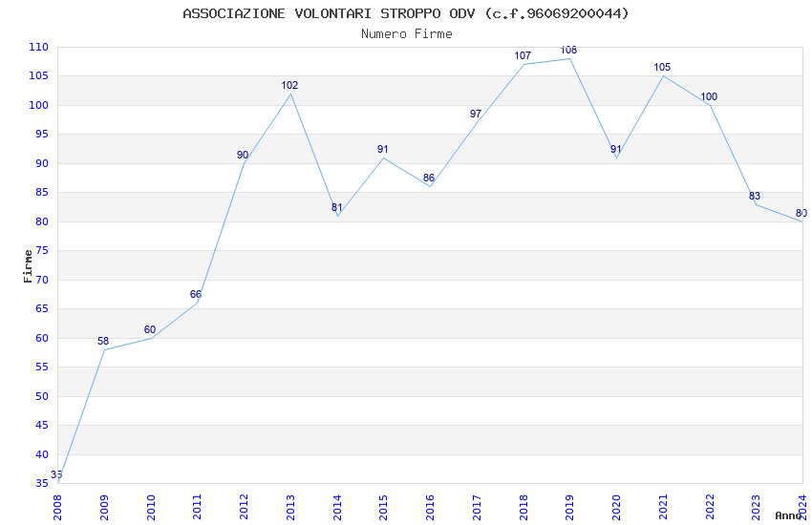Click the 86 data label for 2016
Screen dimensions: 812x525
click(429, 178)
